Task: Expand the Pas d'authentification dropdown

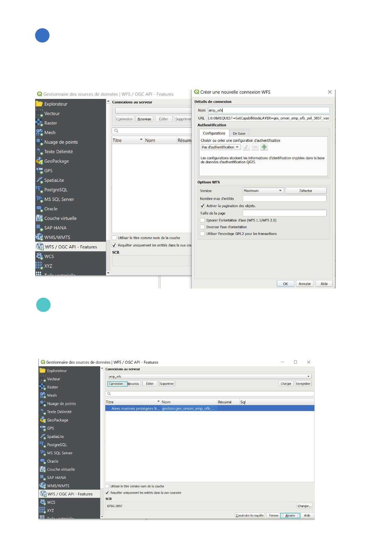Action: click(220, 147)
